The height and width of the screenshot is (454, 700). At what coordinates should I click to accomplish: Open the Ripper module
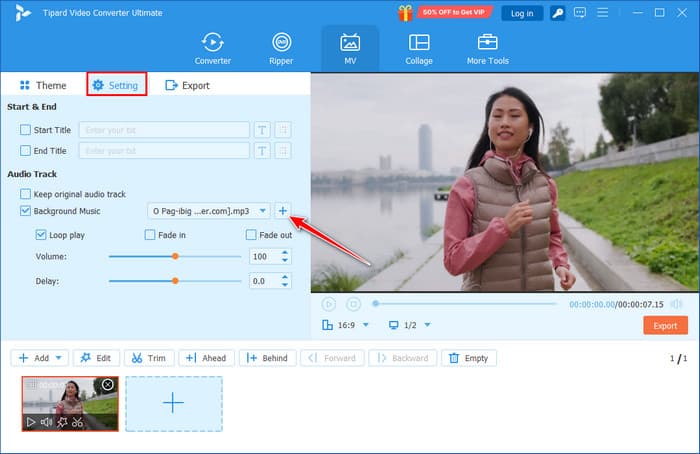coord(281,48)
